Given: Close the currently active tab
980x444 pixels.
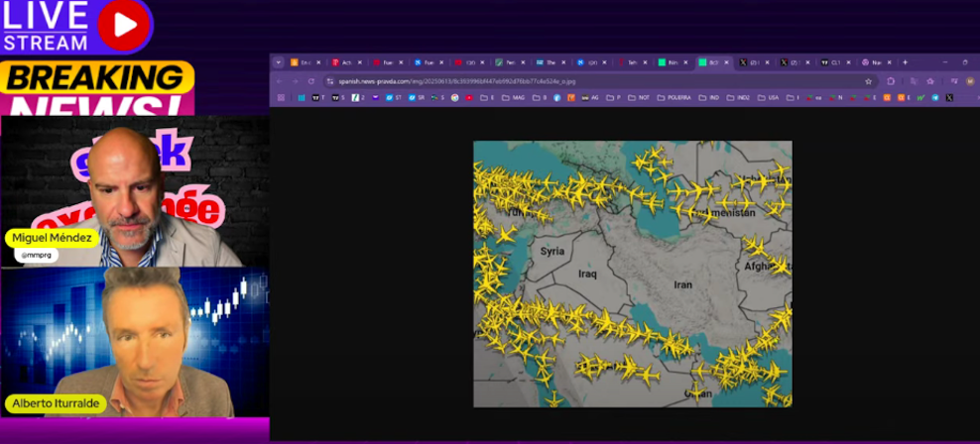Looking at the screenshot, I should pyautogui.click(x=727, y=62).
